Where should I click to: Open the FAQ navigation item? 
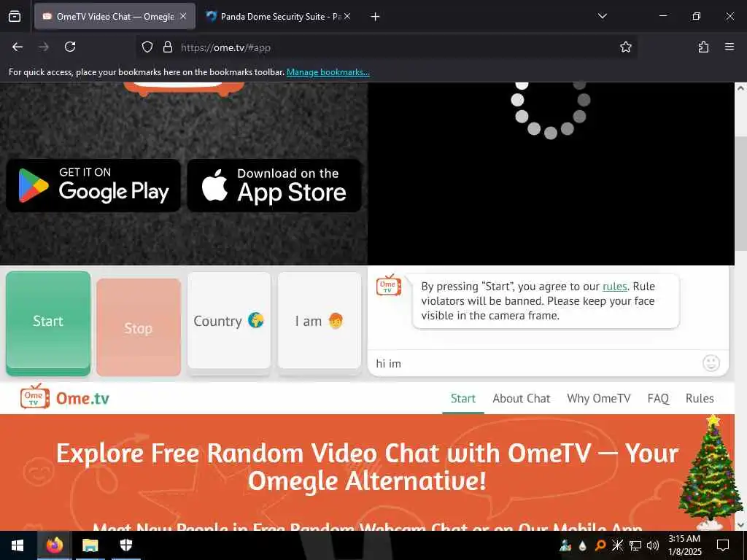[658, 398]
